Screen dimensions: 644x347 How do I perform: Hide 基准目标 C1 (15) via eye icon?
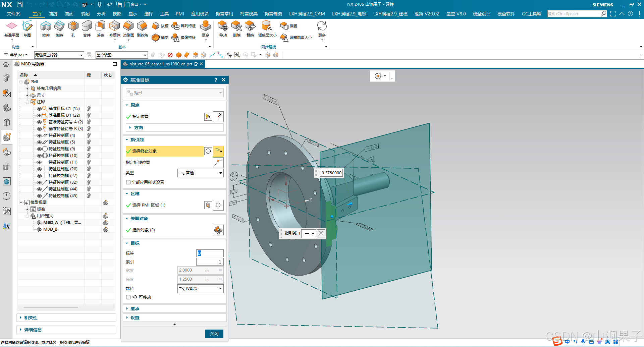(x=39, y=109)
